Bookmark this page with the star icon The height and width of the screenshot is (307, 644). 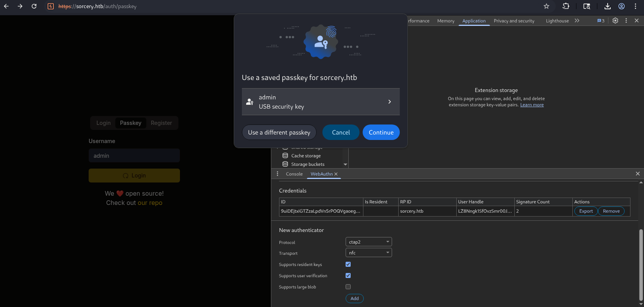(546, 6)
